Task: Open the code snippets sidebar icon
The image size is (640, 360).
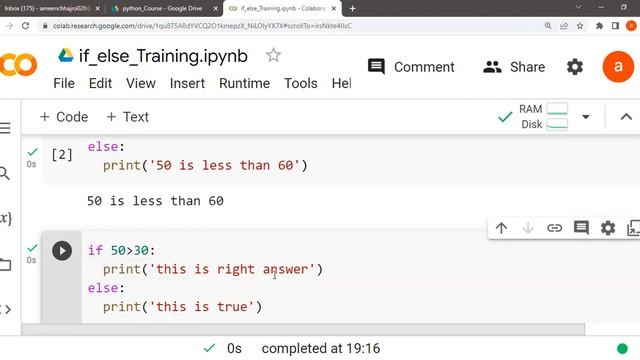Action: [x=6, y=309]
